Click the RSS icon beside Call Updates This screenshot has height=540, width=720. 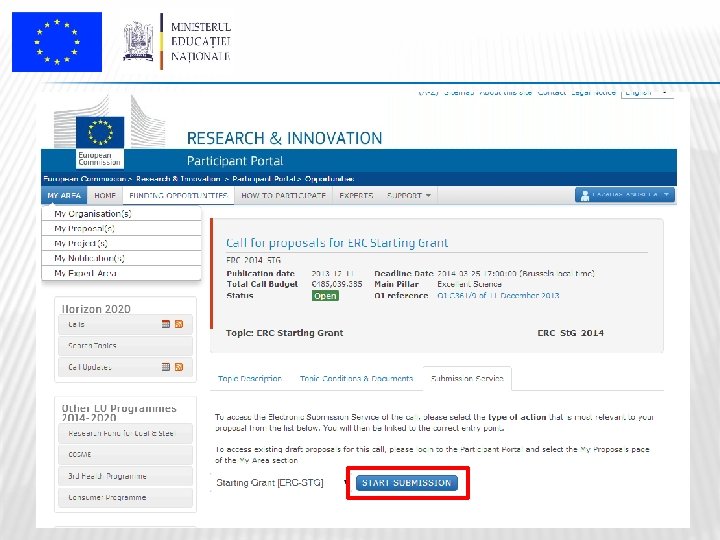point(179,367)
